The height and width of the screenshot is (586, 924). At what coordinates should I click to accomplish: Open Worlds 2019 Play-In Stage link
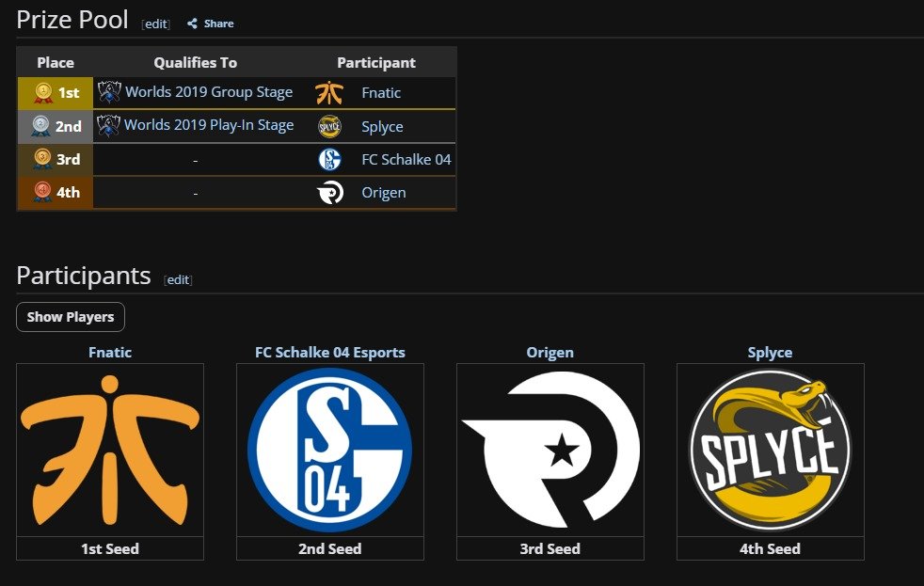(x=209, y=125)
